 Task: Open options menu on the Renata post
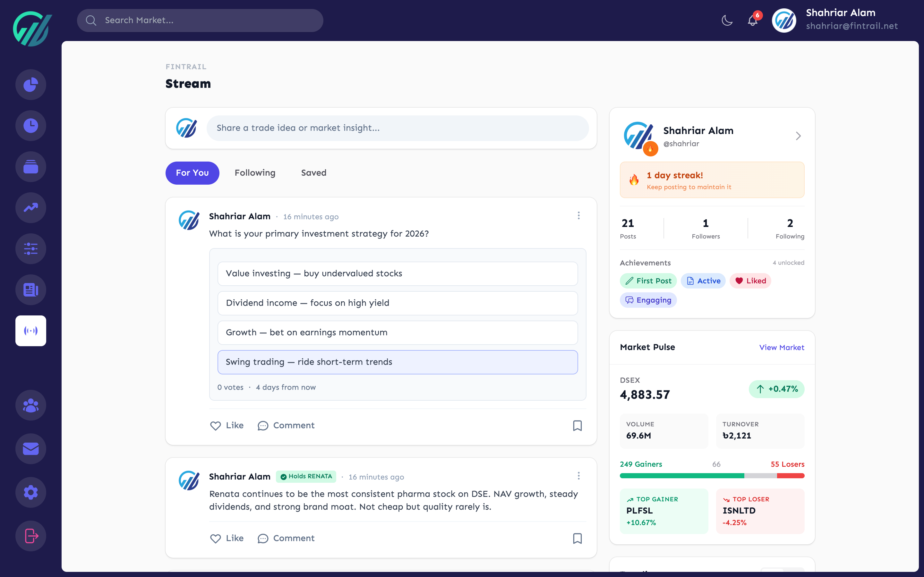(x=578, y=475)
